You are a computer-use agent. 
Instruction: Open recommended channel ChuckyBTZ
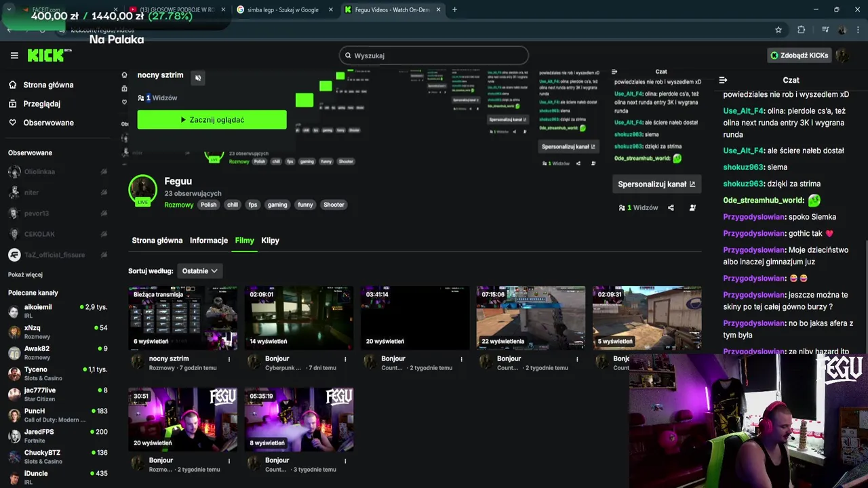pyautogui.click(x=57, y=457)
